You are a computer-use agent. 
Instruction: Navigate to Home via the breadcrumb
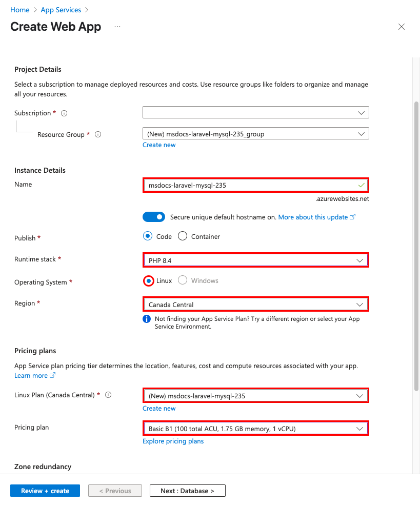[19, 10]
